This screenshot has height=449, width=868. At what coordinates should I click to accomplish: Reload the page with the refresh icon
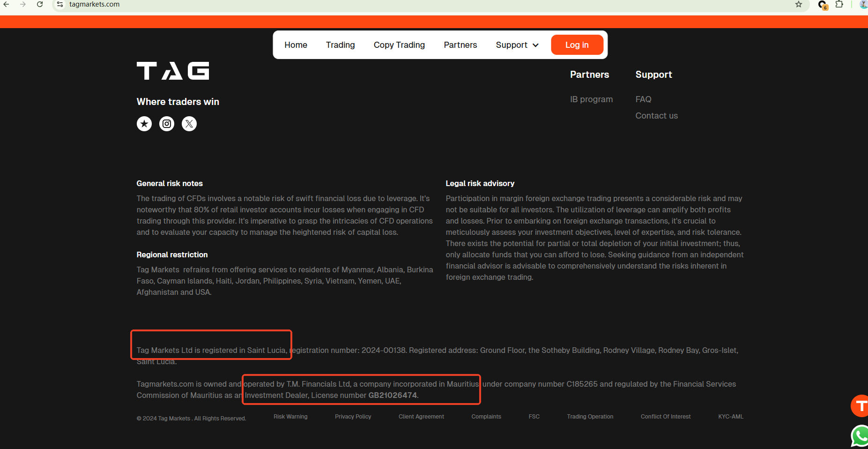pos(40,4)
